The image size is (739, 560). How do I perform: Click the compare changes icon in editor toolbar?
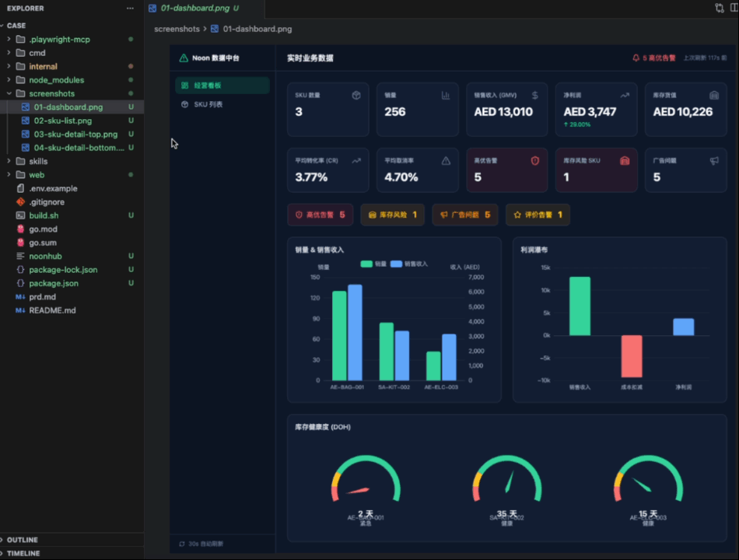click(x=720, y=8)
